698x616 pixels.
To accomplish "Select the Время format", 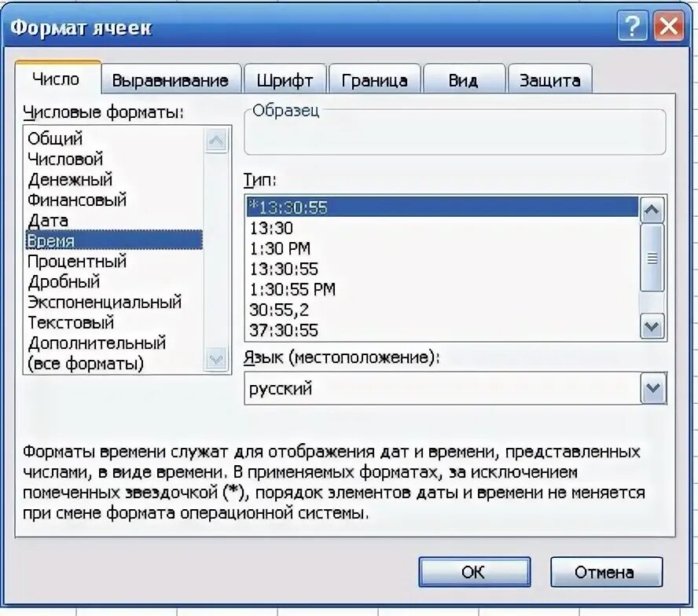I will (114, 240).
